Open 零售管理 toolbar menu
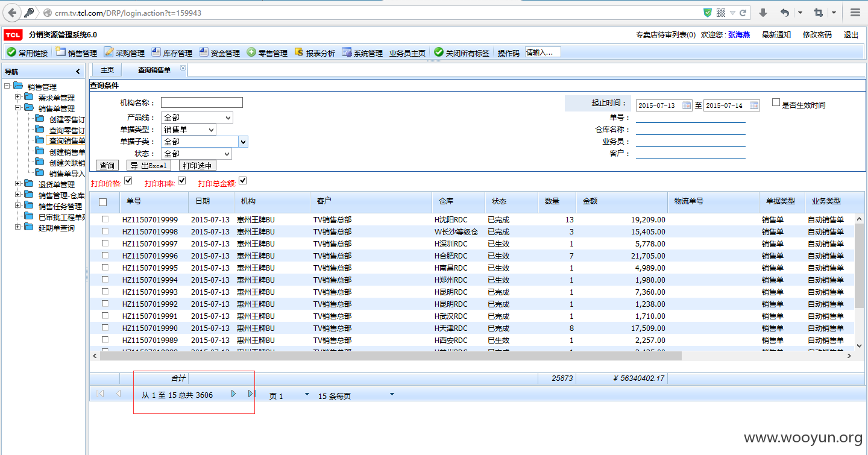The width and height of the screenshot is (868, 455). (267, 53)
